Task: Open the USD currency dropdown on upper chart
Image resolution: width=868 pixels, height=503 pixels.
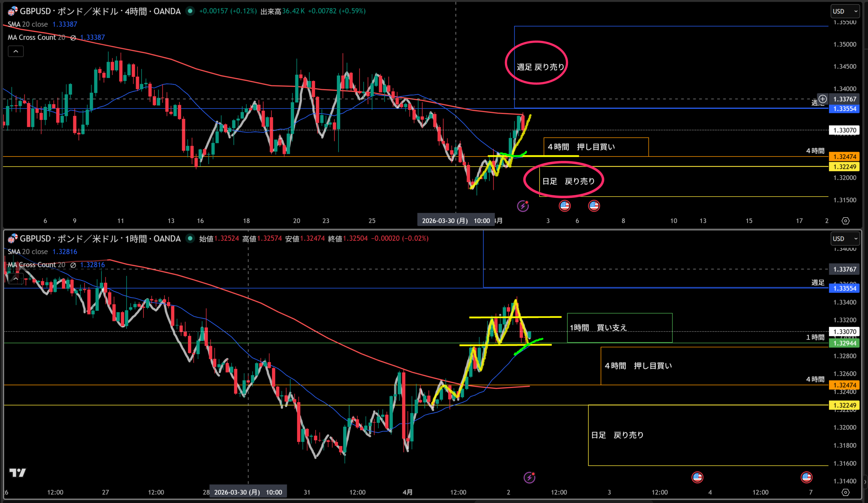Action: pos(845,12)
